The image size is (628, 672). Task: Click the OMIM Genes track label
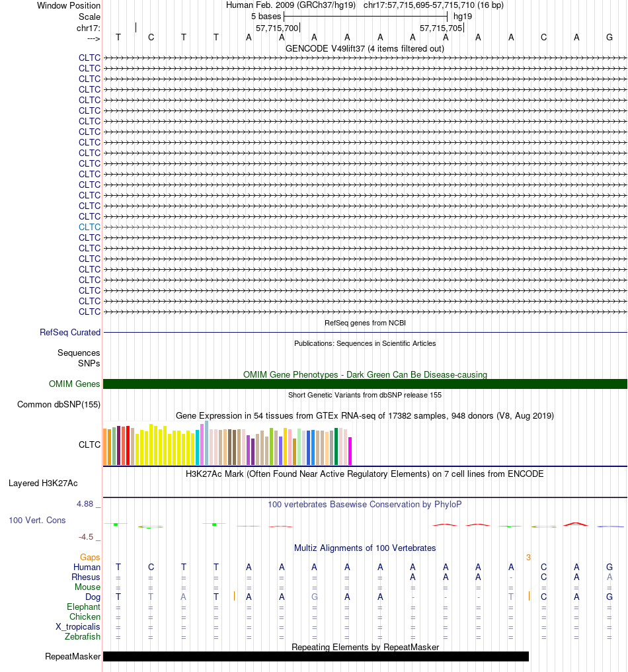tap(74, 384)
